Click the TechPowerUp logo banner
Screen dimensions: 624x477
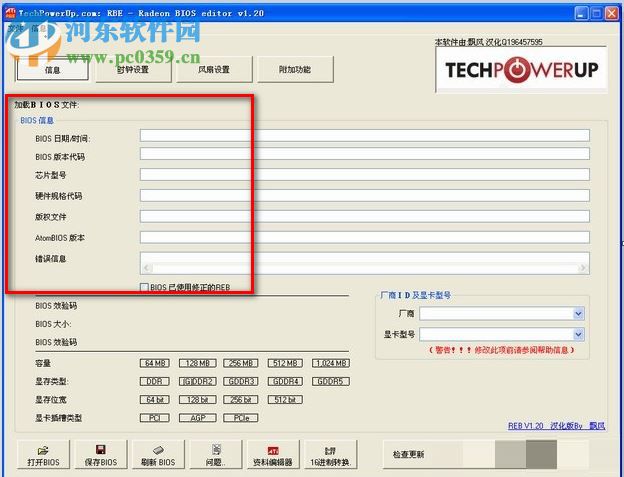tap(521, 70)
